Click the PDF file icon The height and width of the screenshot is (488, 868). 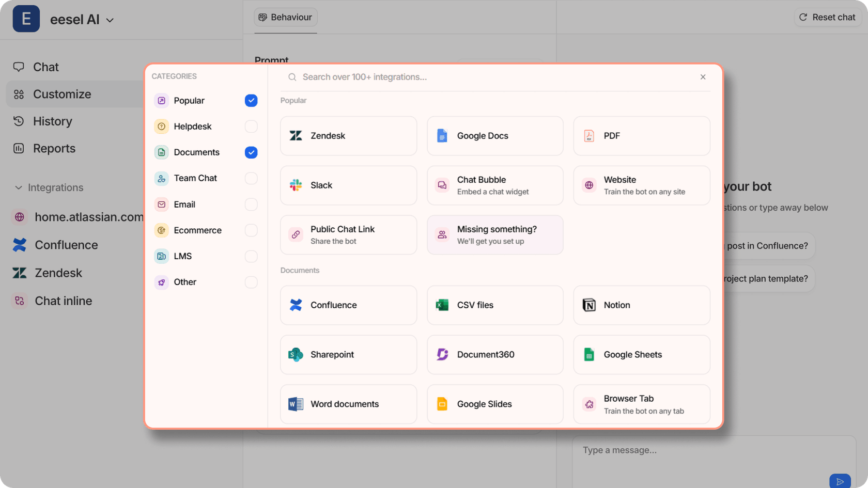[x=589, y=136]
